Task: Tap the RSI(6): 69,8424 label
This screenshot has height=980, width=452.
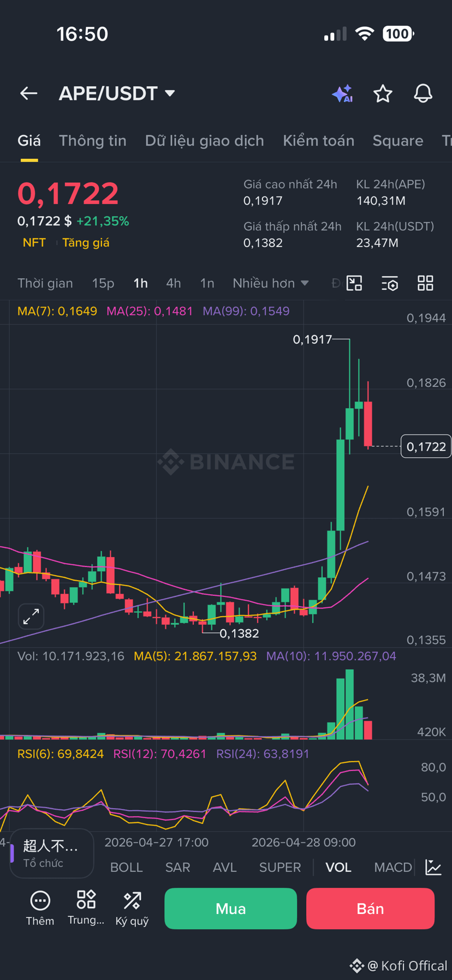Action: click(x=61, y=754)
